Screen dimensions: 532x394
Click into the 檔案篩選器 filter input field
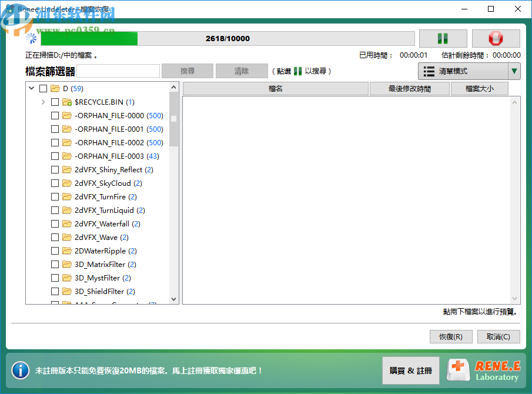click(118, 71)
